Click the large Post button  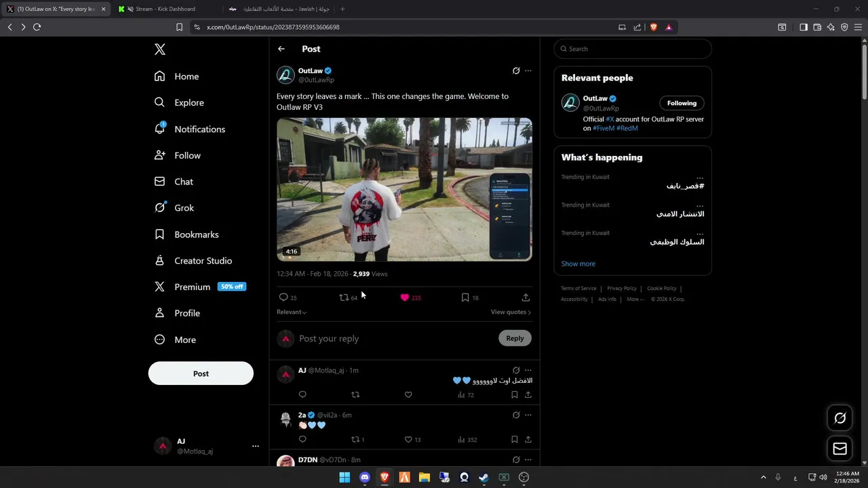(x=201, y=373)
